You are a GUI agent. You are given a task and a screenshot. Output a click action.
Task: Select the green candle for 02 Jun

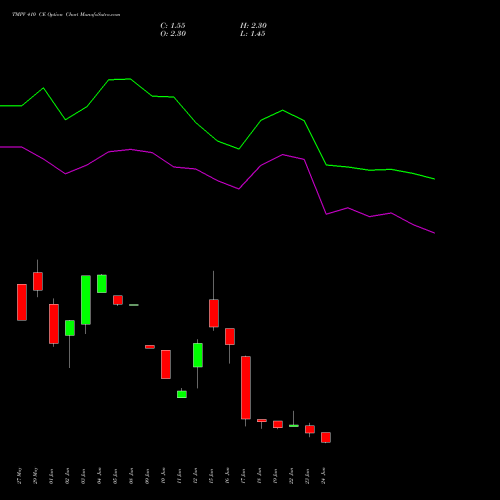[x=70, y=328]
